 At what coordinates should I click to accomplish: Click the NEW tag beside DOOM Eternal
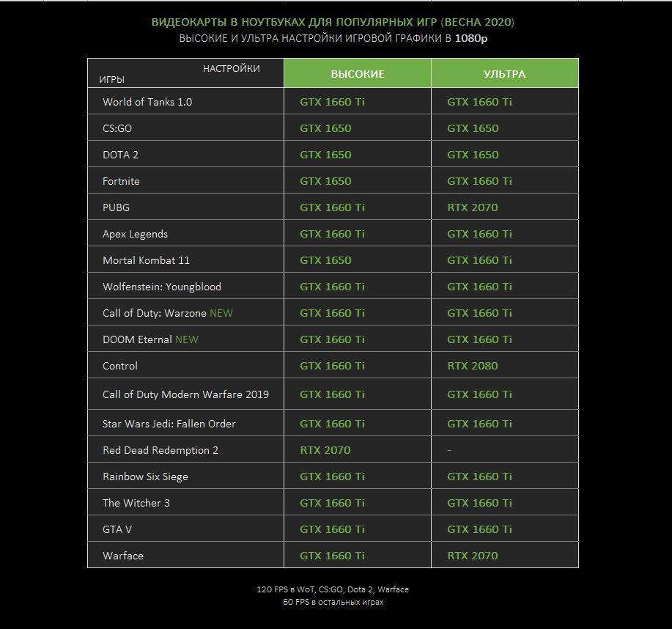(187, 339)
